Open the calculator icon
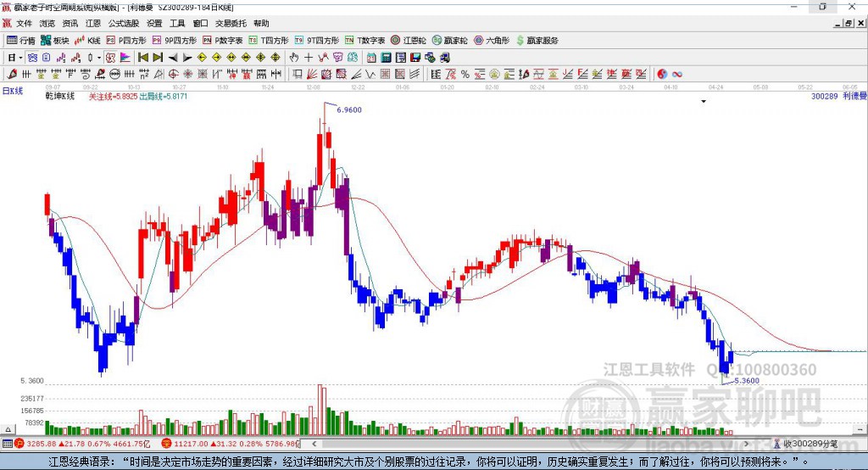 [x=386, y=58]
